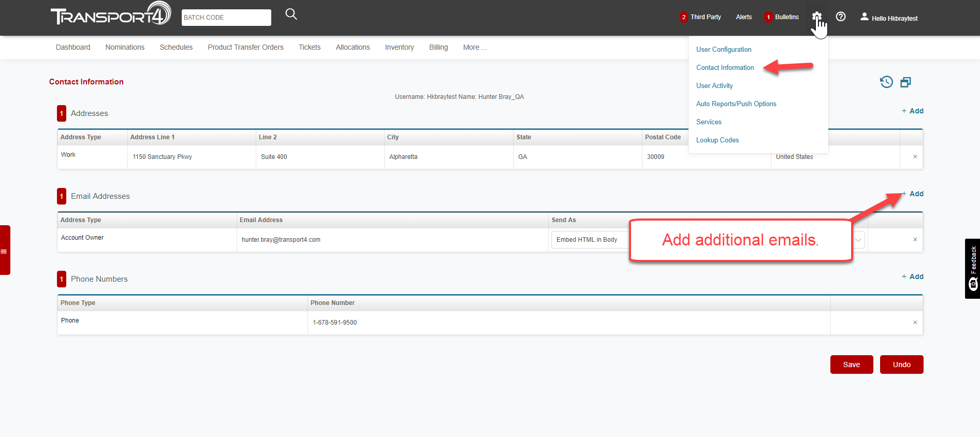980x437 pixels.
Task: Open the red side panel handle
Action: tap(5, 251)
